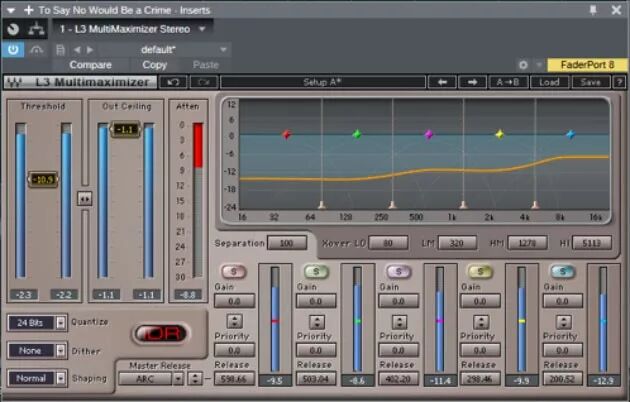Image resolution: width=630 pixels, height=402 pixels.
Task: Click the green band marker on graph
Action: [357, 135]
